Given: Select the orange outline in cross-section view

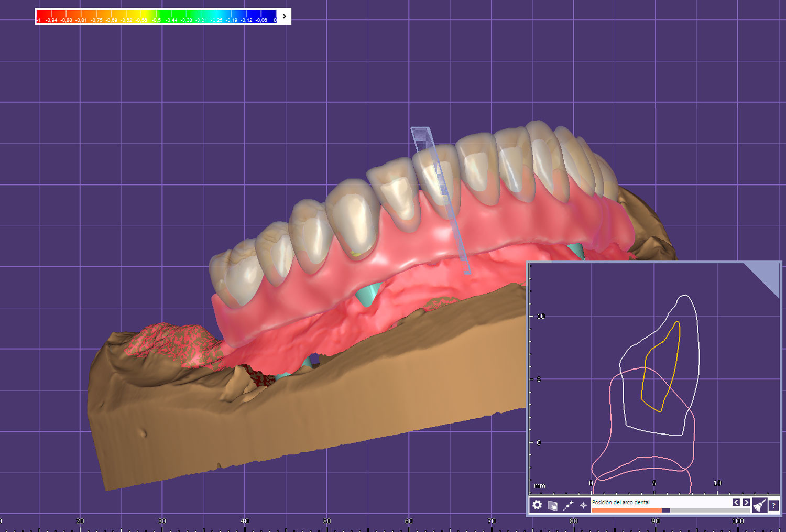Looking at the screenshot, I should [680, 341].
